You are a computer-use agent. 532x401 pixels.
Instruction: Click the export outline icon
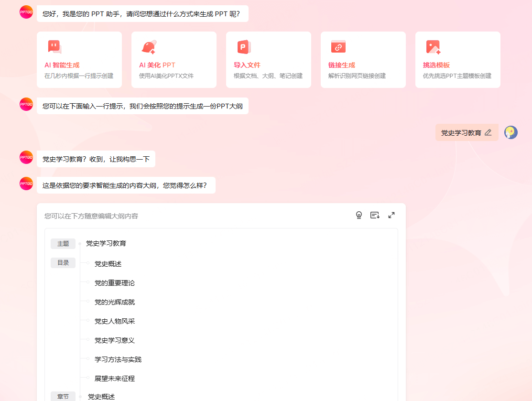[375, 215]
